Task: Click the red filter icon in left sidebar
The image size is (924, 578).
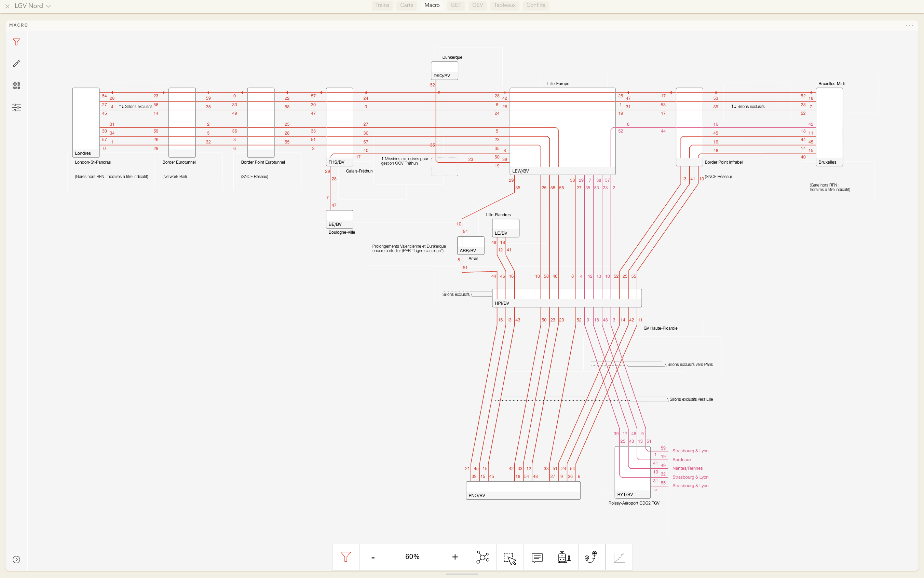Action: pyautogui.click(x=16, y=42)
